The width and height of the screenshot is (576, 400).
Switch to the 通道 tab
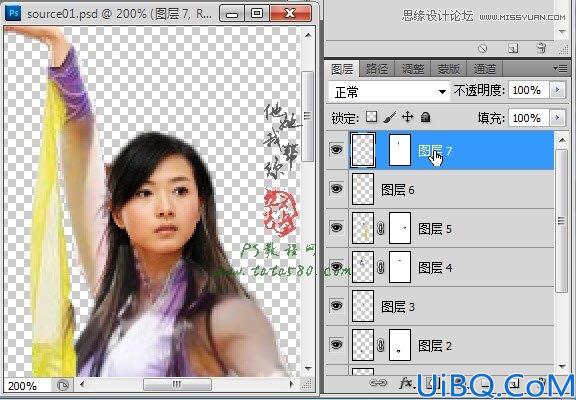(484, 69)
